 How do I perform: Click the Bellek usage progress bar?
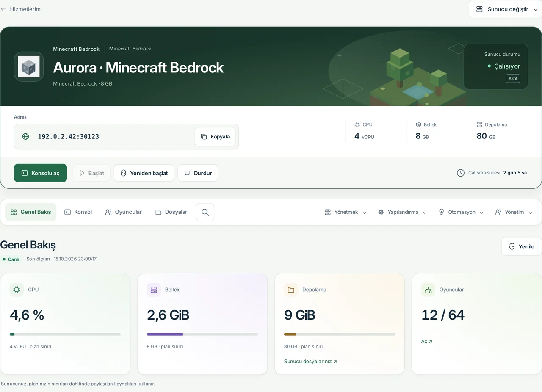pos(202,334)
